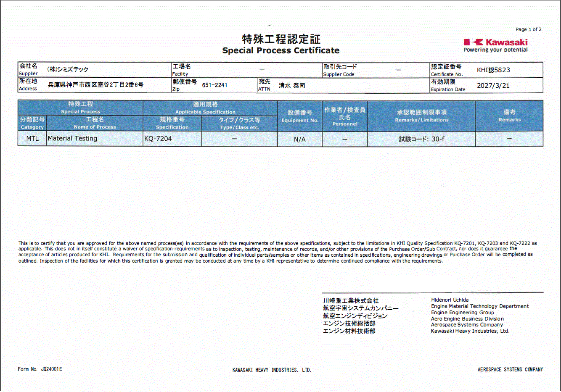Click footer "KAWASAKI HEAVY INDUSTRIES, LTD."
Image resolution: width=561 pixels, height=392 pixels.
click(272, 370)
